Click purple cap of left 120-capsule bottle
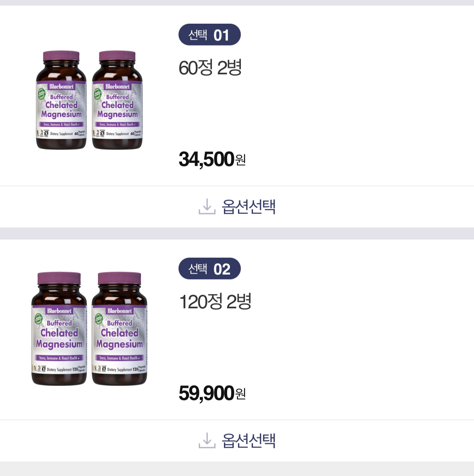 59,279
